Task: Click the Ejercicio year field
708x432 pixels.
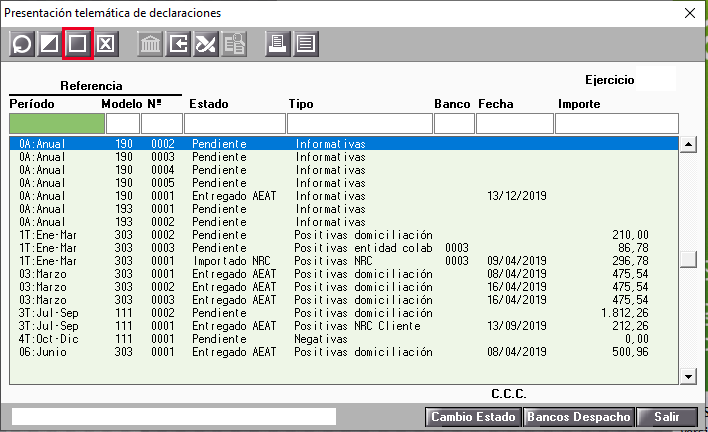Action: pyautogui.click(x=656, y=79)
